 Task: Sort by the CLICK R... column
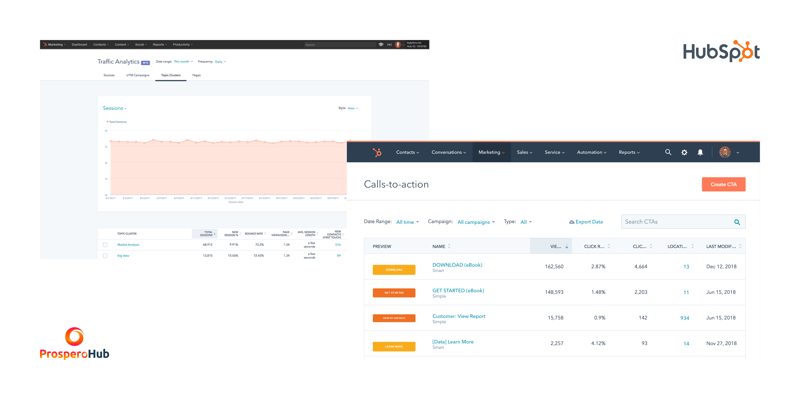[598, 246]
